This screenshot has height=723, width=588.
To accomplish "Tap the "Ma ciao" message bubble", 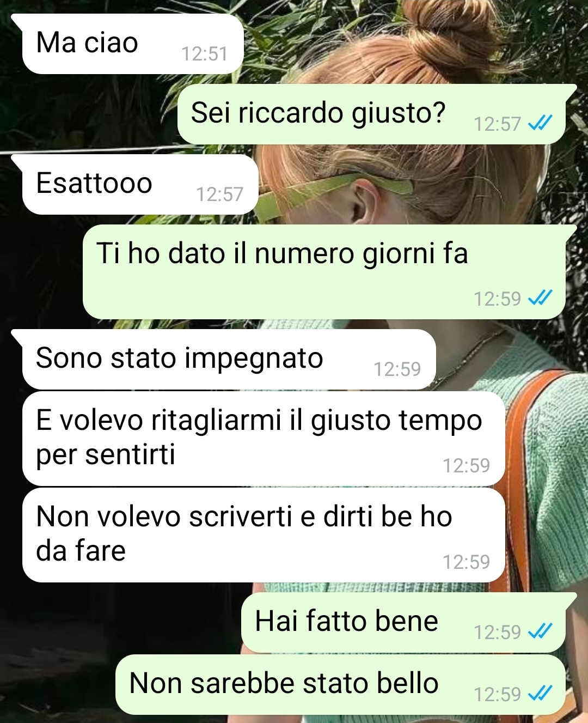I will [x=132, y=44].
